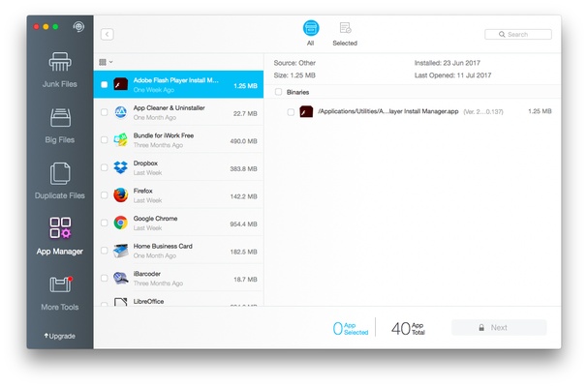Switch to the Selected tab

tap(345, 33)
